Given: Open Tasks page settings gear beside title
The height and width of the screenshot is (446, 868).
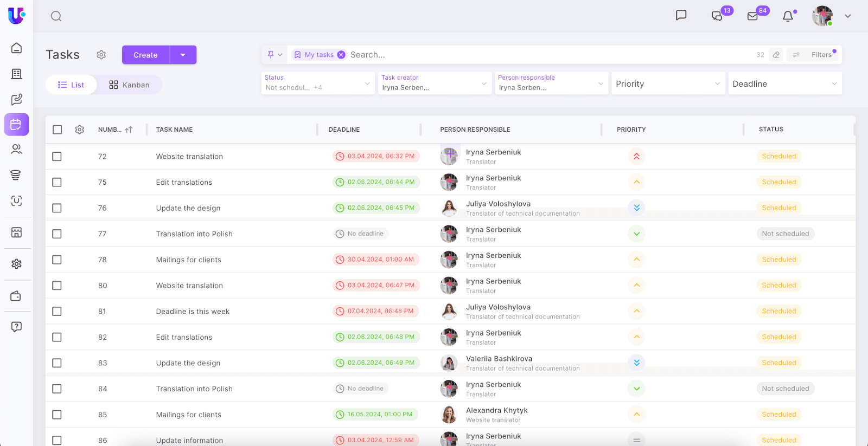Looking at the screenshot, I should (101, 55).
